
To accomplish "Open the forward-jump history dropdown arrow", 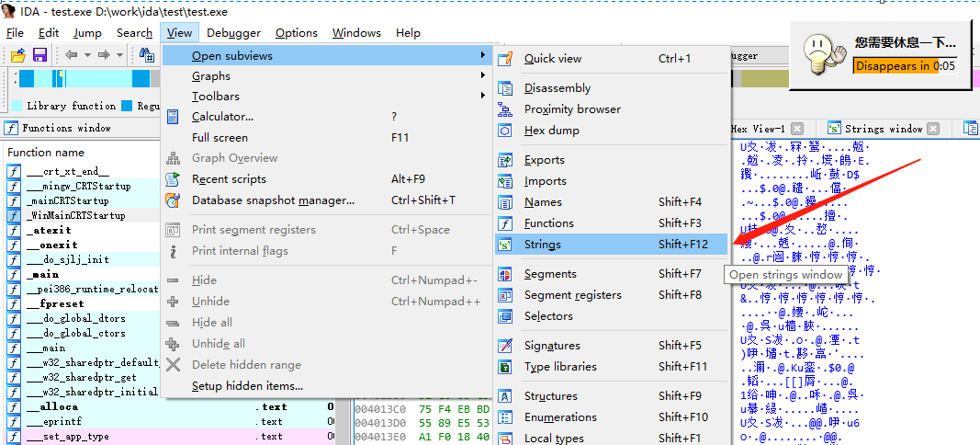I will (x=119, y=55).
